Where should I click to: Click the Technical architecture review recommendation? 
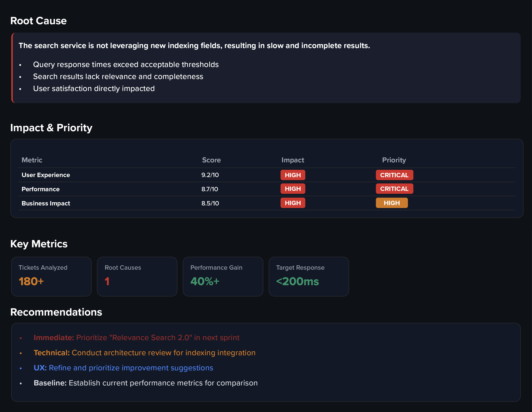coord(144,353)
